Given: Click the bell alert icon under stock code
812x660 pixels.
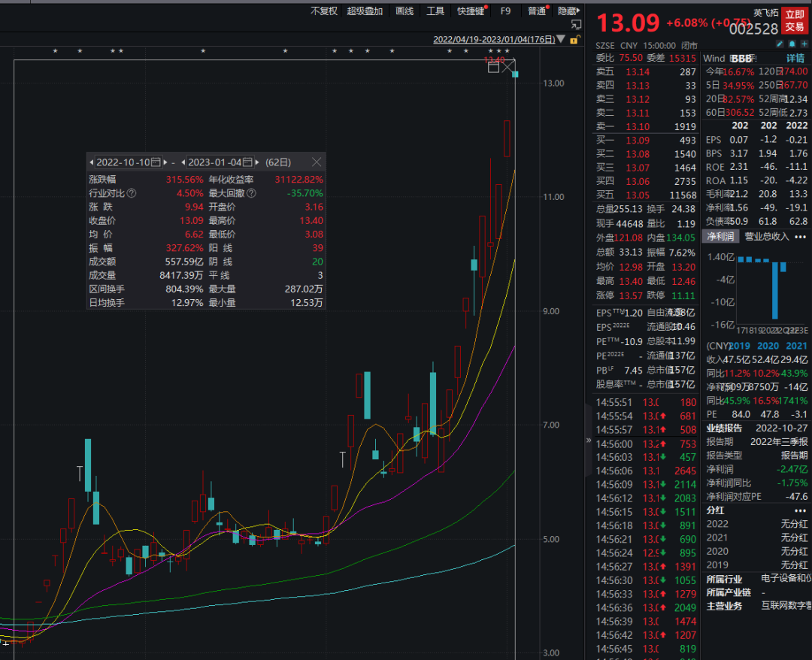Looking at the screenshot, I should pos(792,44).
